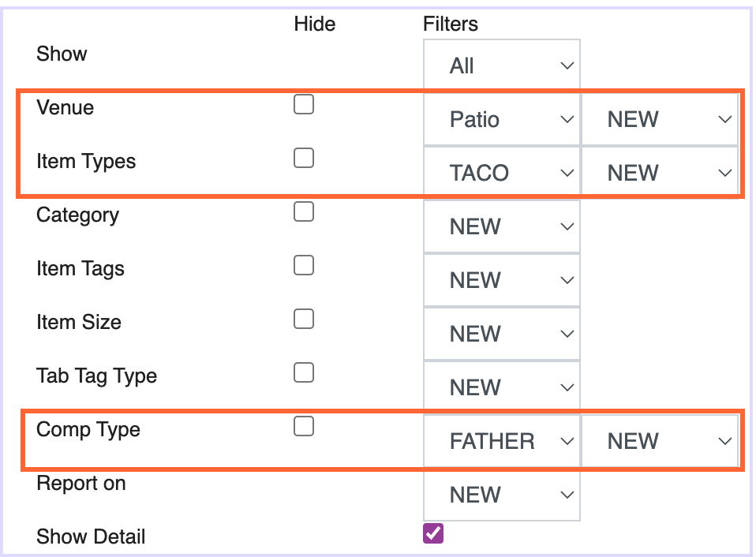Image resolution: width=756 pixels, height=557 pixels.
Task: Expand the Tab Tag Type filter dropdown
Action: pos(502,387)
